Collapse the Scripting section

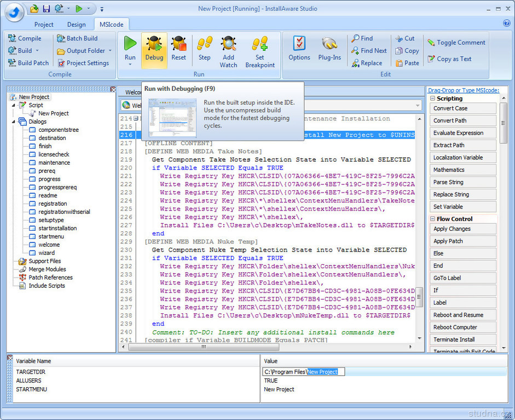(x=433, y=98)
